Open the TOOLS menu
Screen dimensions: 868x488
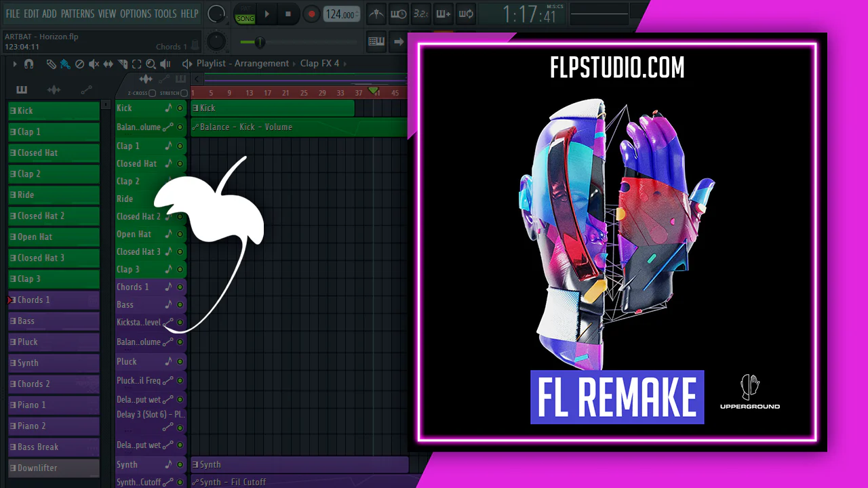click(x=165, y=14)
